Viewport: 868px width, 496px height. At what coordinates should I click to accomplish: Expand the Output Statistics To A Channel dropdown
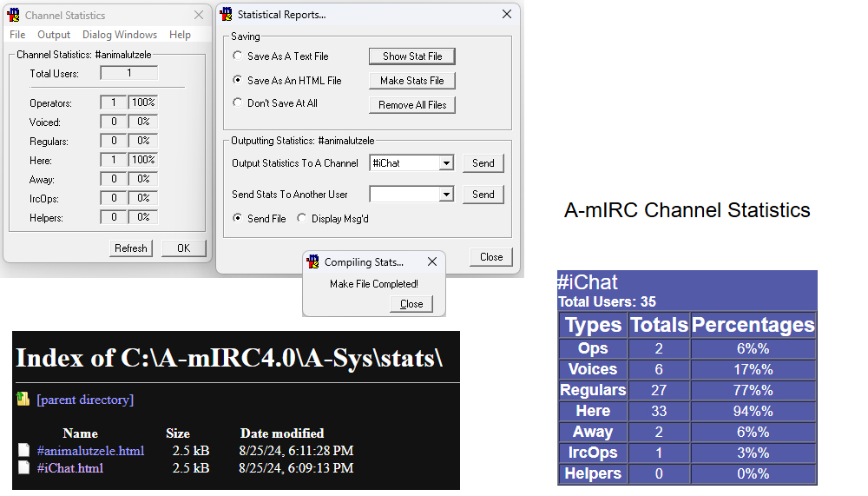tap(447, 163)
